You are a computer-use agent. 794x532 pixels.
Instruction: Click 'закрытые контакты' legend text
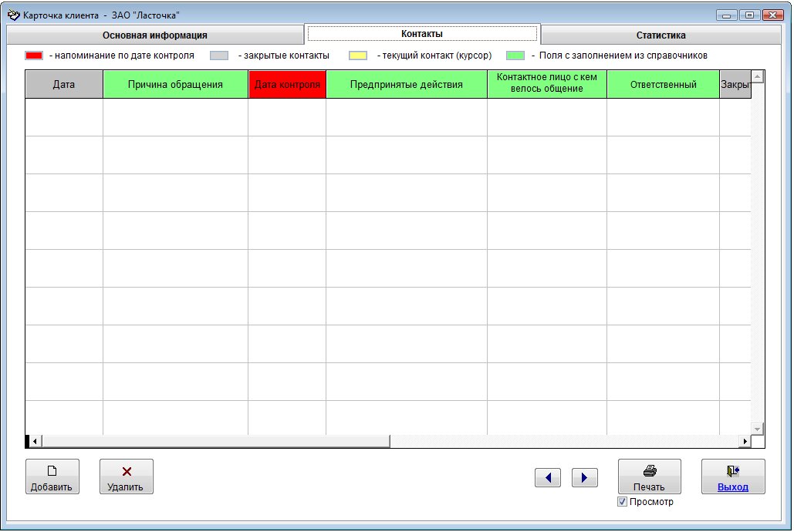click(286, 56)
